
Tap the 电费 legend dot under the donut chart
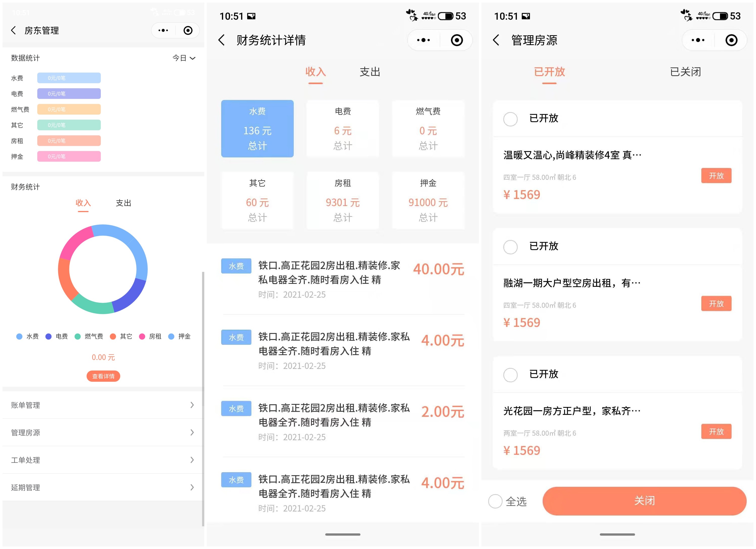tap(48, 336)
